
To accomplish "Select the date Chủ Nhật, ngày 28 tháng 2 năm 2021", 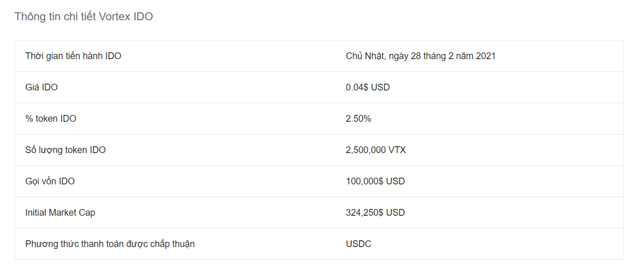I will [420, 56].
